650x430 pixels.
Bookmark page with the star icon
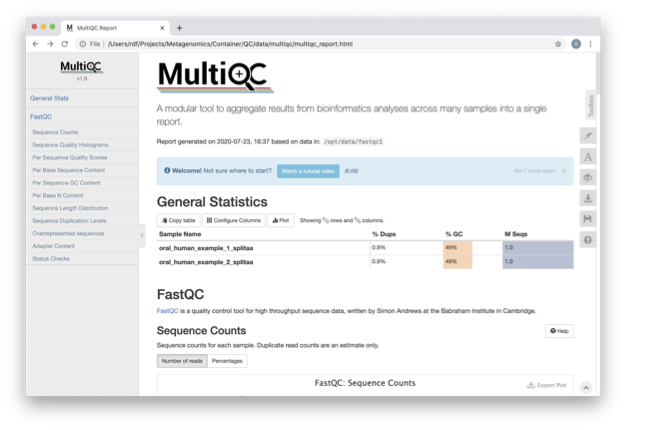pyautogui.click(x=558, y=44)
